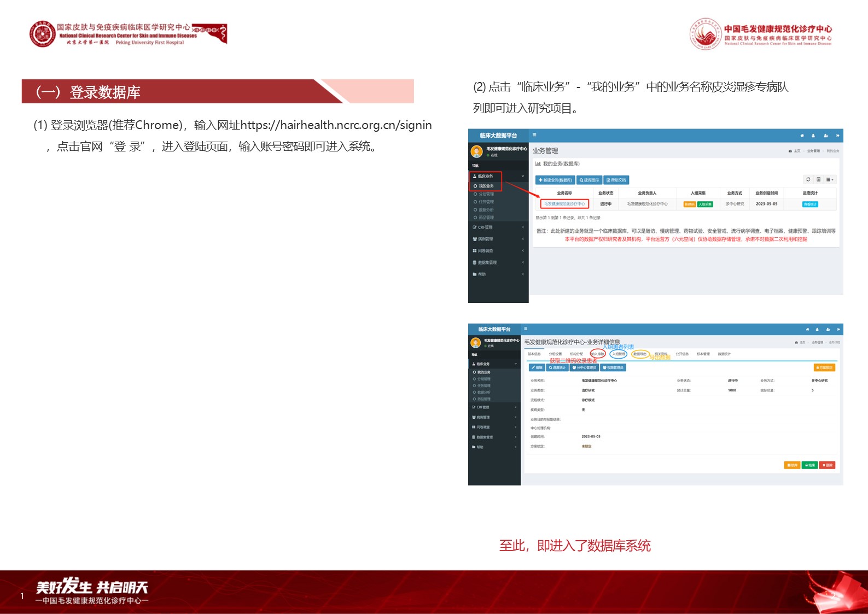Click hamburger menu icon in upper platform screenshot
Screen dimensions: 868x614
[x=534, y=135]
